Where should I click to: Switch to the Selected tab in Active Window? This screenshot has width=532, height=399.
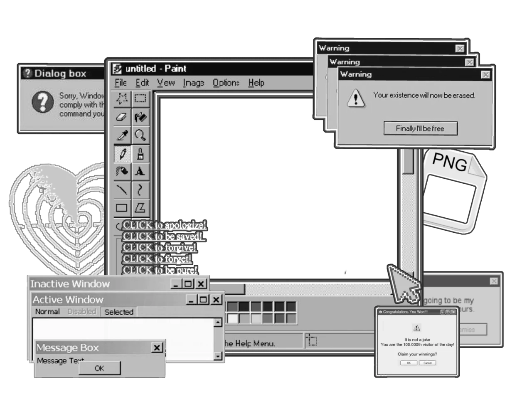tap(119, 312)
